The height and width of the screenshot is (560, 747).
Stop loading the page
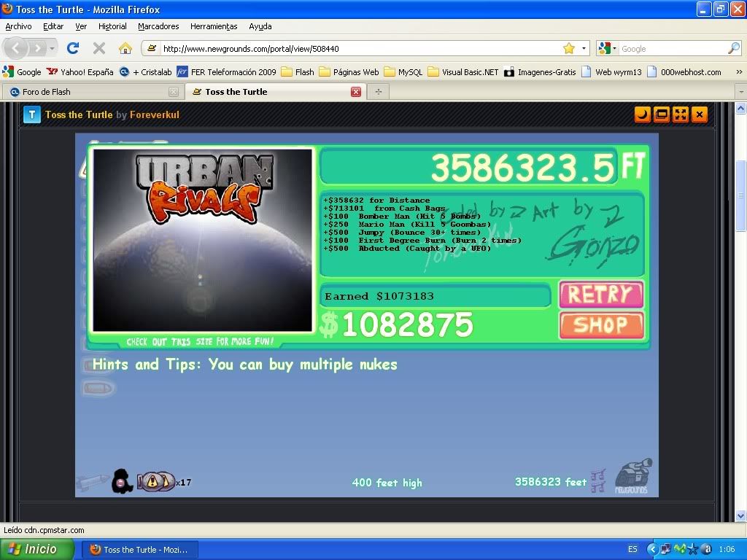click(x=99, y=48)
